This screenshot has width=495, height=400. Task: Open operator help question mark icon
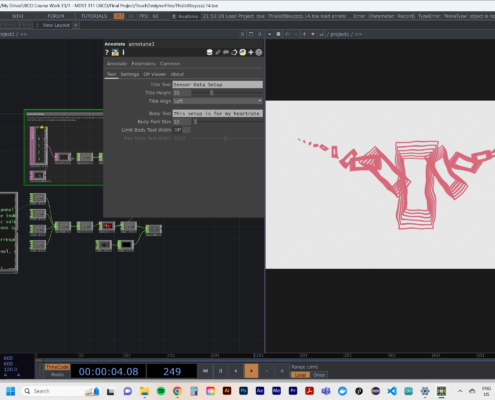pos(107,52)
